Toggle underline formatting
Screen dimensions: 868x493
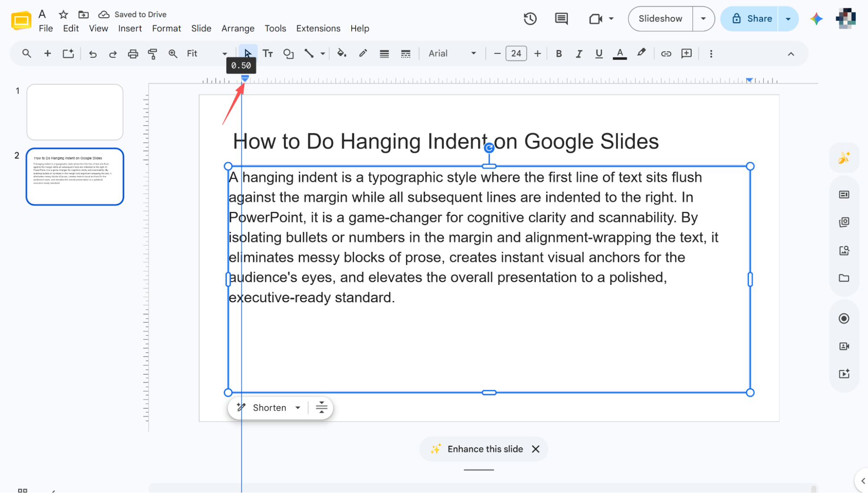[x=599, y=54]
